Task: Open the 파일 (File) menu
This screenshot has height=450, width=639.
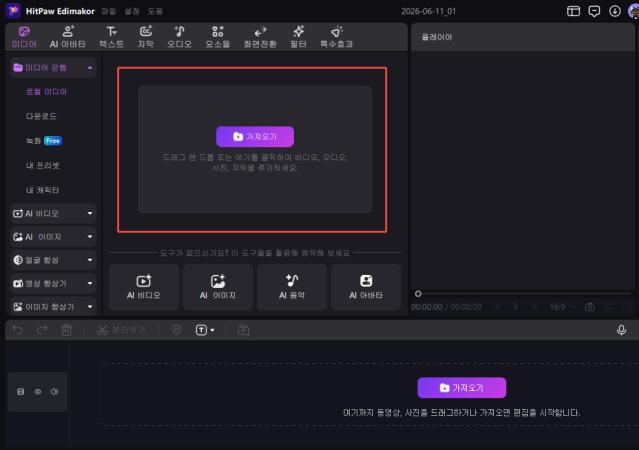Action: tap(108, 11)
